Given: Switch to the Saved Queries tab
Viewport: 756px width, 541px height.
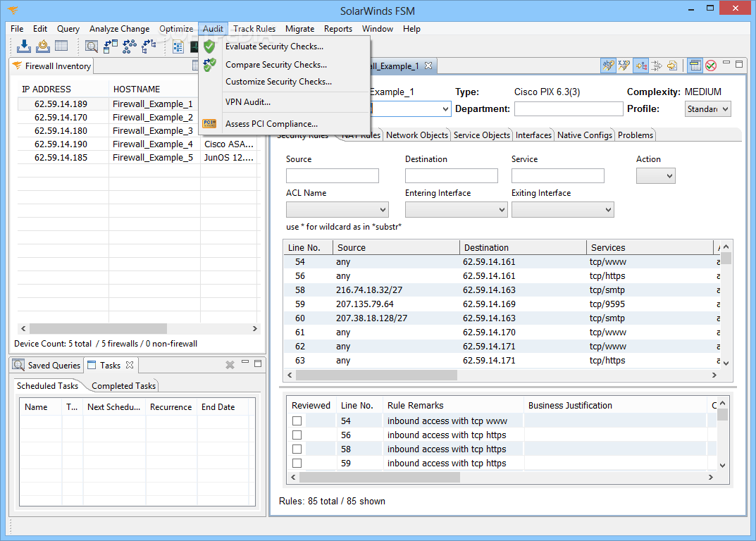Looking at the screenshot, I should (x=47, y=365).
